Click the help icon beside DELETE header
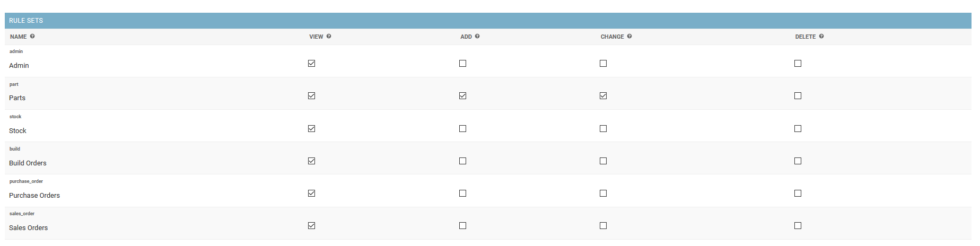Screen dimensions: 980x246 pyautogui.click(x=821, y=37)
